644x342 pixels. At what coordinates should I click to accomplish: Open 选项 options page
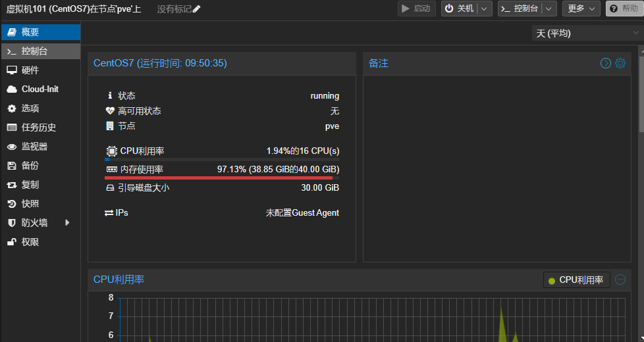(x=41, y=109)
